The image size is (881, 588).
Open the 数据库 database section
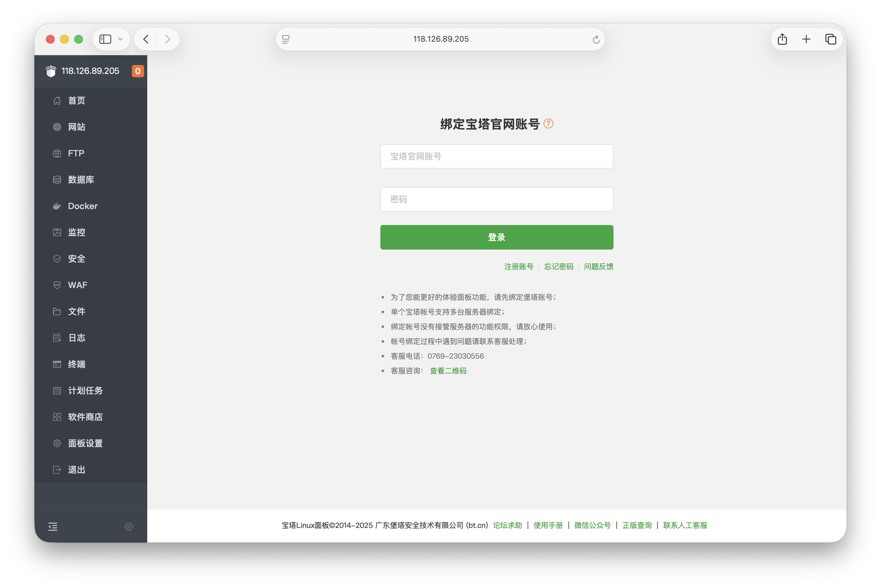81,179
